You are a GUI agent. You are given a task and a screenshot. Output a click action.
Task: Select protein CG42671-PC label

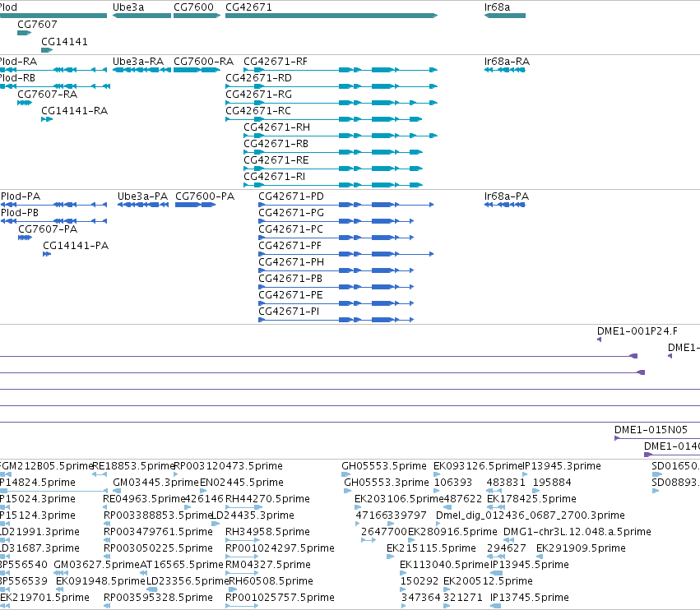tap(290, 230)
